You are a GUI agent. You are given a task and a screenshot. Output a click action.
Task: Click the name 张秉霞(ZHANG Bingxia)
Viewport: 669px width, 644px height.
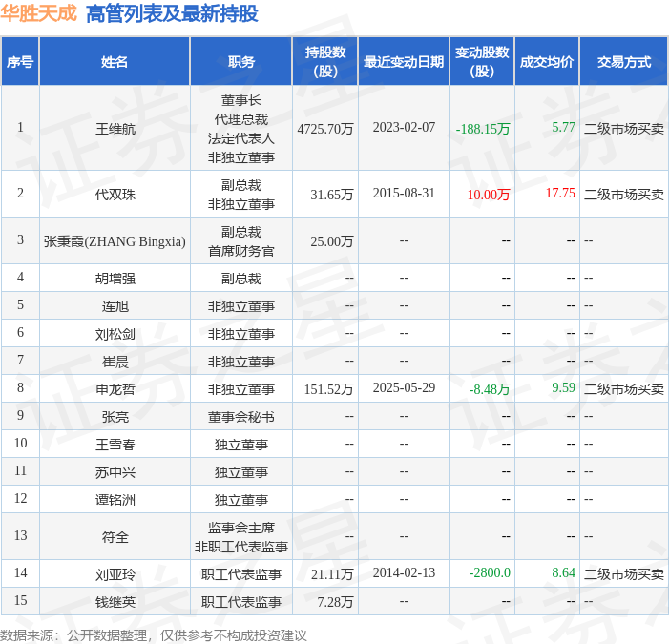(115, 241)
